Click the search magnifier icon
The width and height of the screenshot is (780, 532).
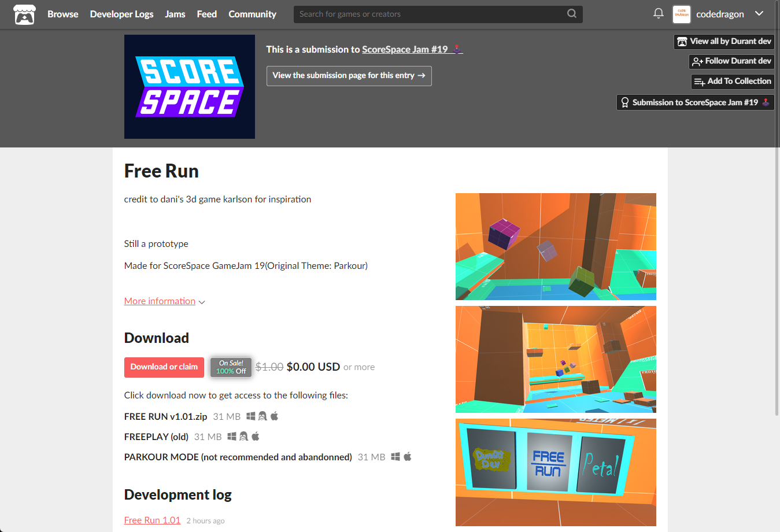572,13
